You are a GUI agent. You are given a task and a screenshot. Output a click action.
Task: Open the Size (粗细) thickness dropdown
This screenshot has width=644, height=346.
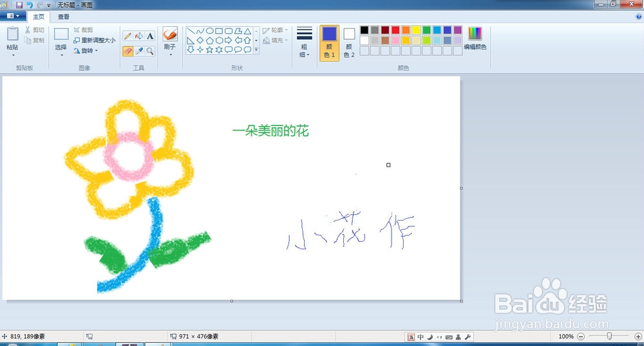pyautogui.click(x=305, y=42)
